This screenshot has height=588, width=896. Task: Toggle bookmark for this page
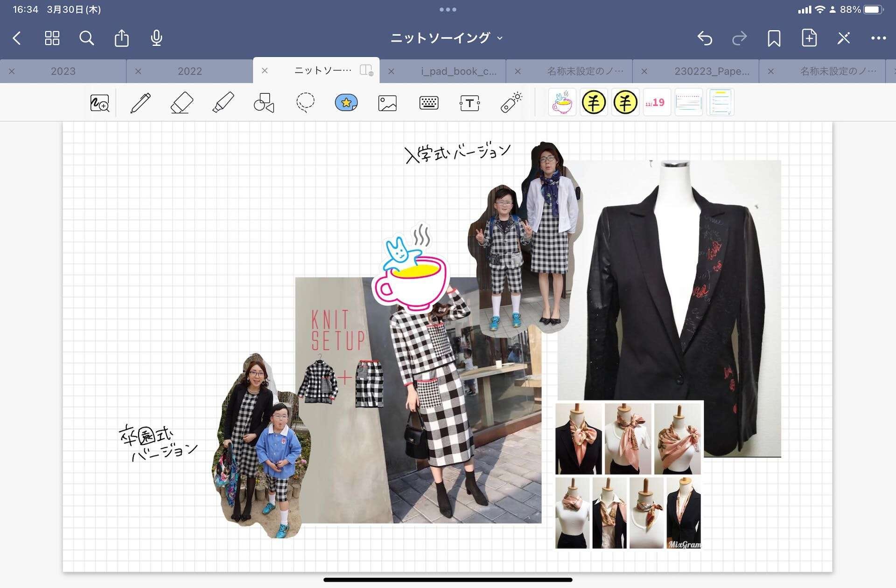[774, 38]
